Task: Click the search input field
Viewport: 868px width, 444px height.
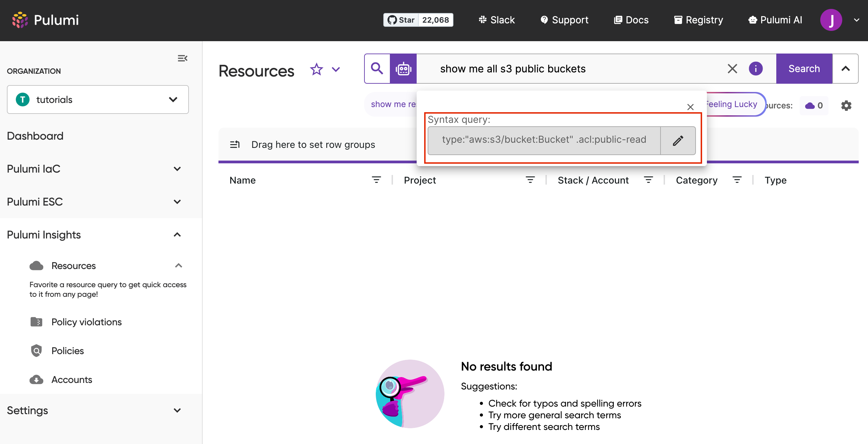Action: [x=550, y=69]
